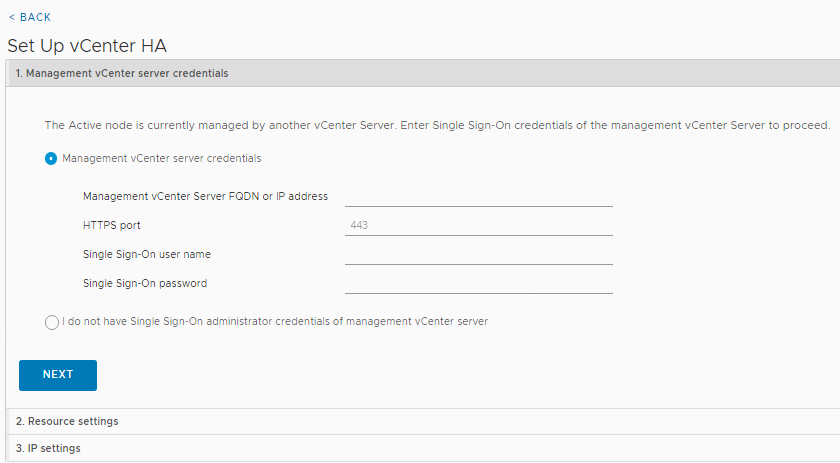Image resolution: width=840 pixels, height=463 pixels.
Task: Click the back chevron arrow icon
Action: 12,17
